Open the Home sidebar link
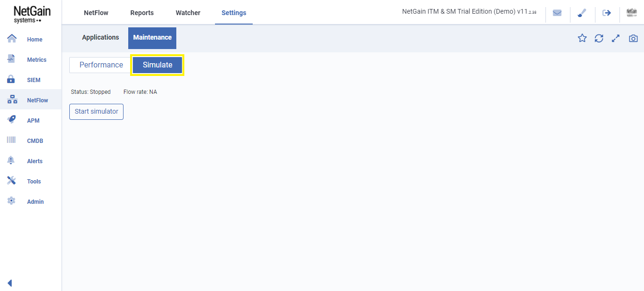Viewport: 644px width, 291px height. (x=35, y=40)
